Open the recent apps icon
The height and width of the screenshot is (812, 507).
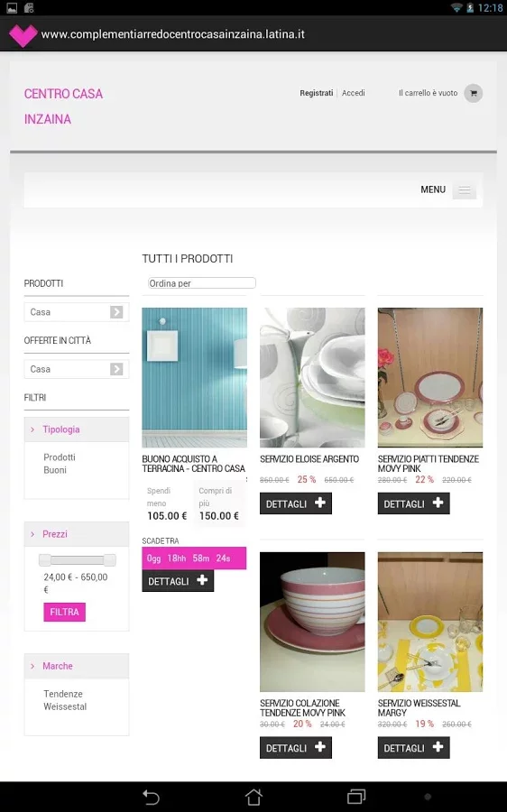click(355, 797)
